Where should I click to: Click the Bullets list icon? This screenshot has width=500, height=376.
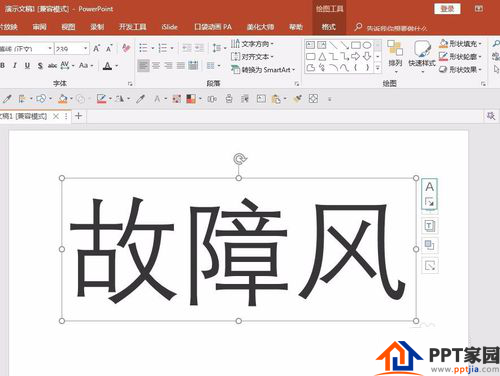[x=143, y=48]
